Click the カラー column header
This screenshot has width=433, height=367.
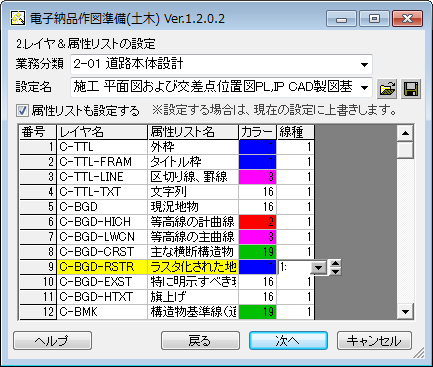point(257,132)
